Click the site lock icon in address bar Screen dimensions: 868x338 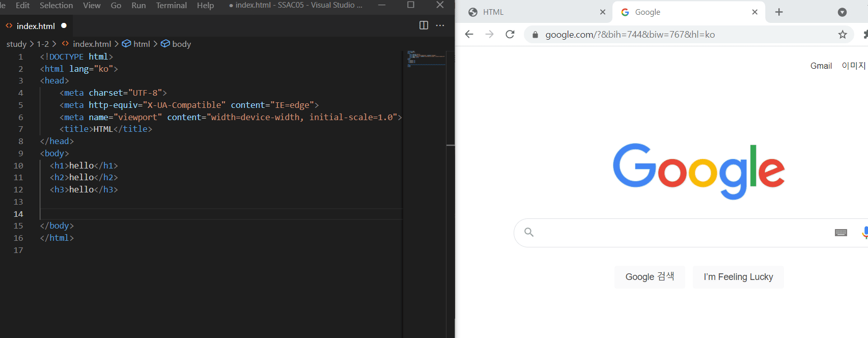(535, 35)
